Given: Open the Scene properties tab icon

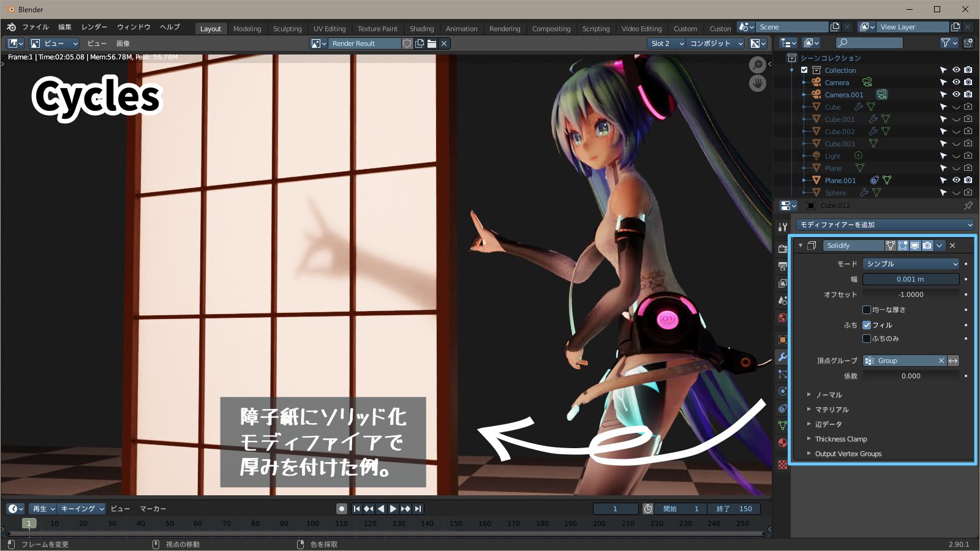Looking at the screenshot, I should pyautogui.click(x=782, y=300).
